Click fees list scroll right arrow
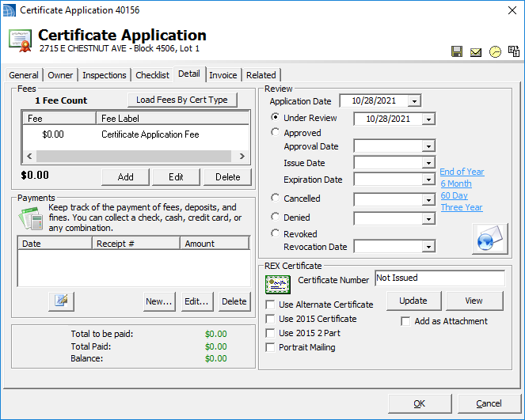525x420 pixels. tap(242, 156)
